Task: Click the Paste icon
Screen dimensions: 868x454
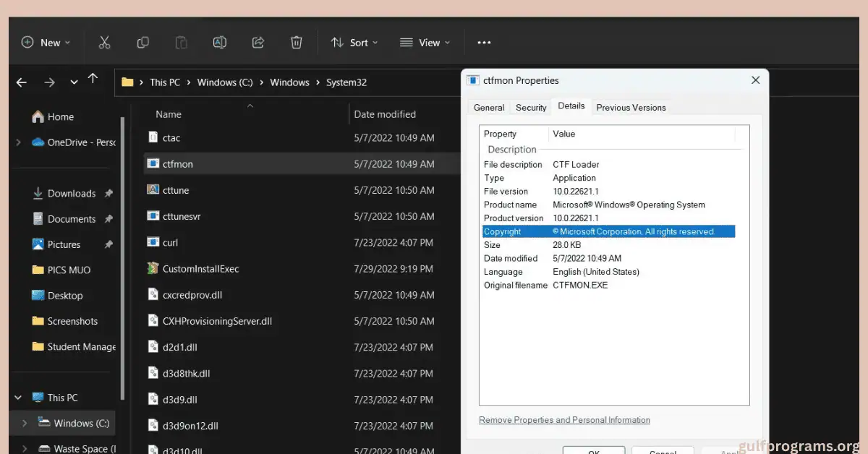Action: coord(181,42)
